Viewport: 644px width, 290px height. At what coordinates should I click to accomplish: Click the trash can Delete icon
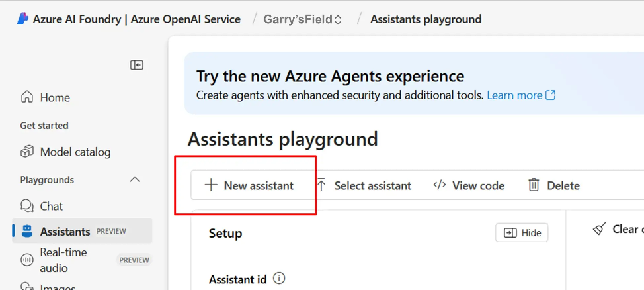(534, 185)
